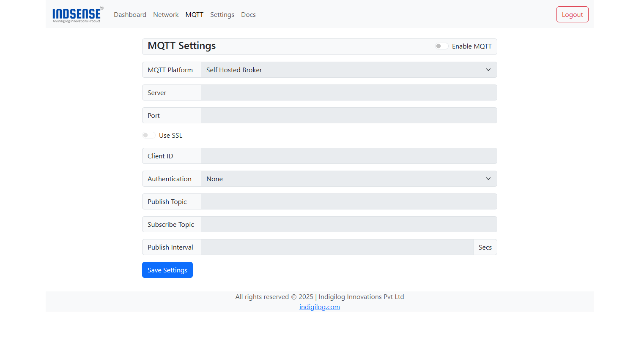This screenshot has width=644, height=348.
Task: Click the Publish Topic input field
Action: [348, 201]
